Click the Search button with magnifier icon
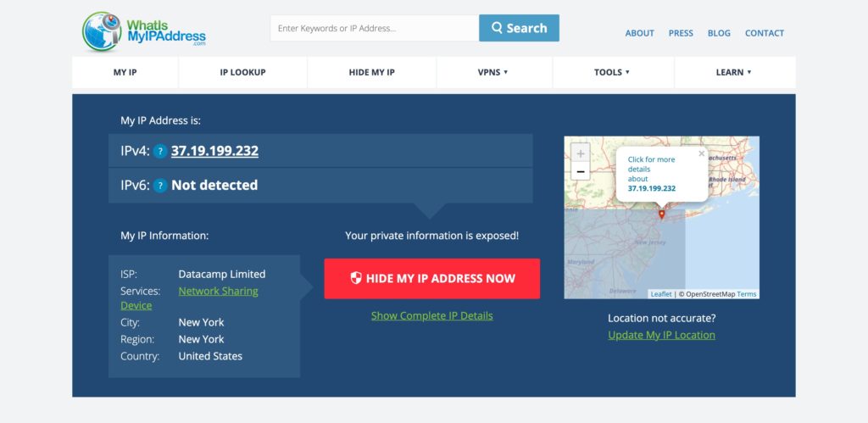The width and height of the screenshot is (868, 423). pyautogui.click(x=519, y=28)
